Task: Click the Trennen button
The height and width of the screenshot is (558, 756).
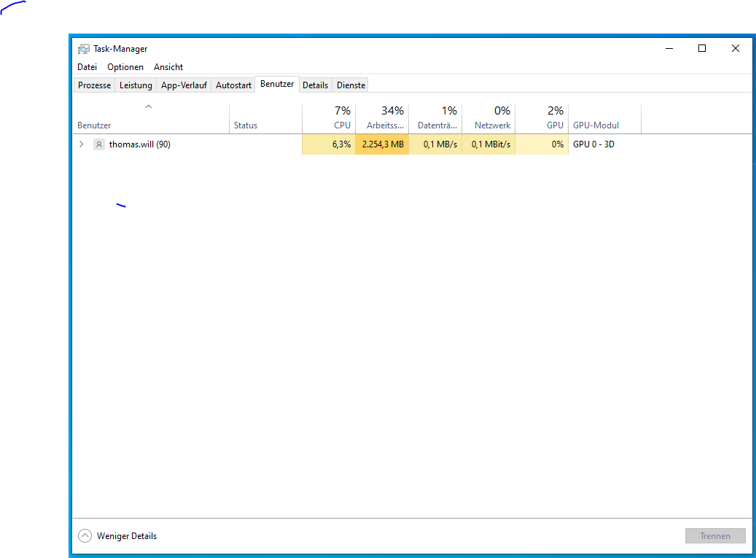Action: [x=714, y=535]
